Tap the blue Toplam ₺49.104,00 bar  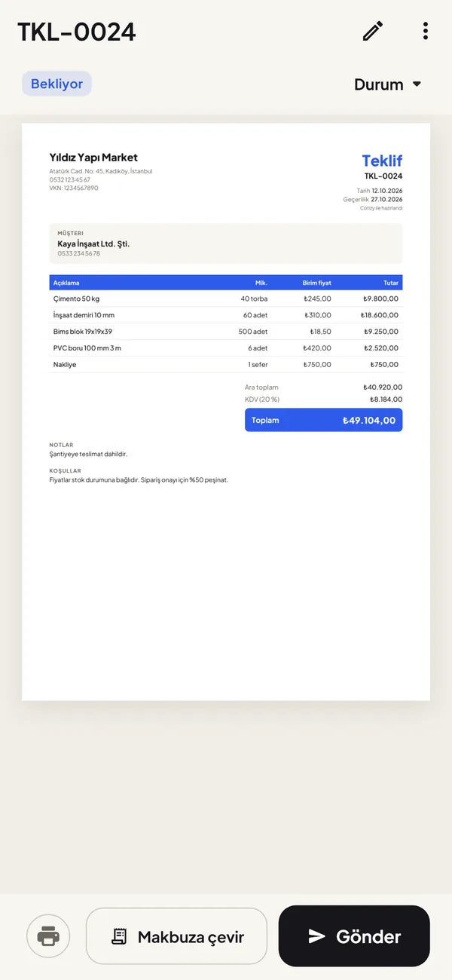pos(324,420)
